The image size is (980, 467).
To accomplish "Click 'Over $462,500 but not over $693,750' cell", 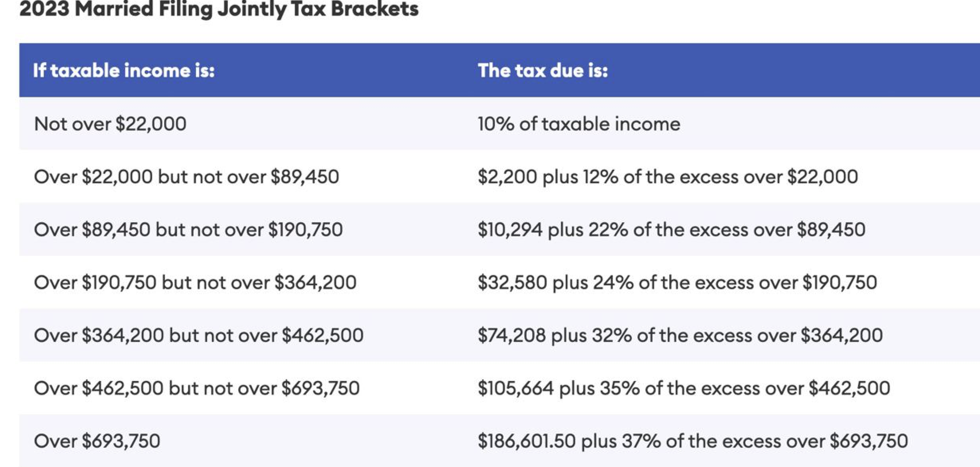I will (196, 389).
